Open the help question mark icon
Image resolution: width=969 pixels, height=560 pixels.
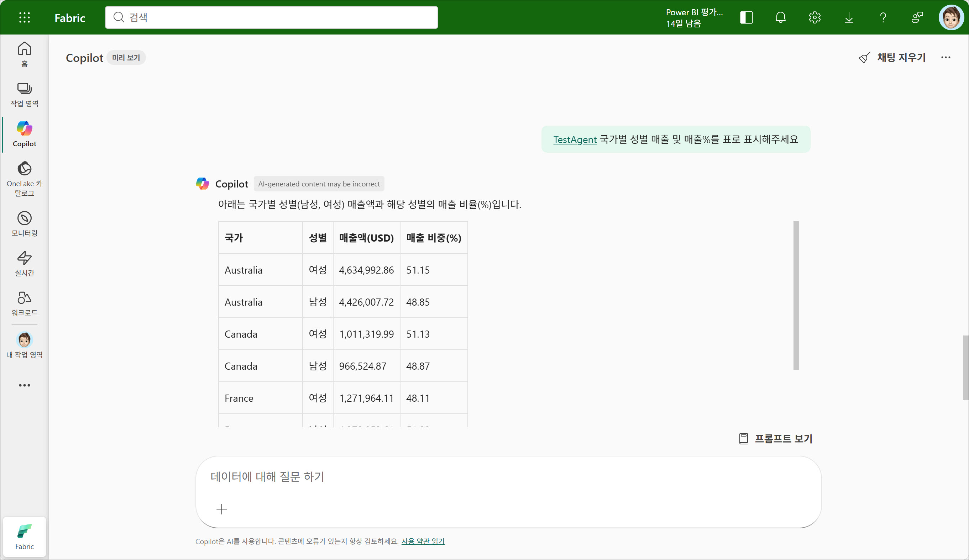[x=883, y=17]
